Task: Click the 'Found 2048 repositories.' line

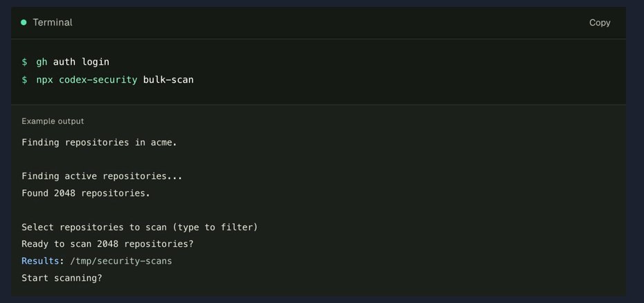Action: click(x=86, y=193)
